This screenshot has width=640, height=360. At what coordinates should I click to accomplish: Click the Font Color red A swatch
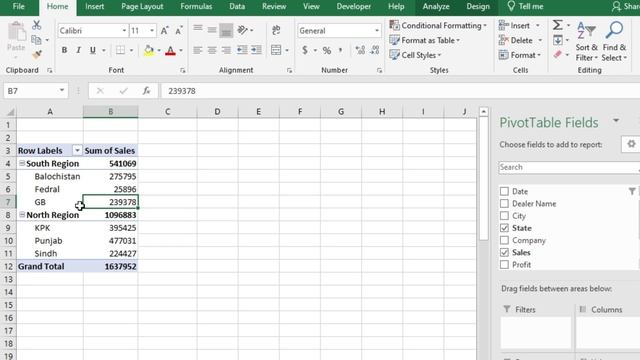tap(171, 50)
